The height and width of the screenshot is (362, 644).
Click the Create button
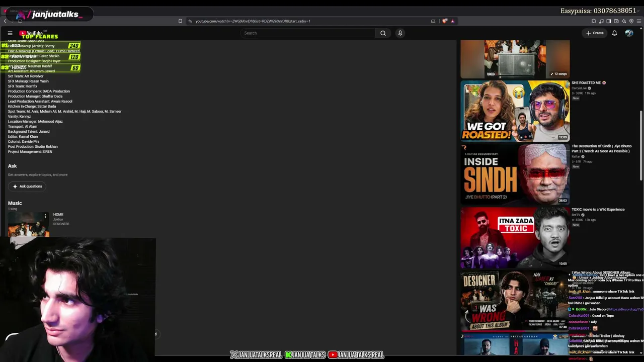[x=595, y=33]
